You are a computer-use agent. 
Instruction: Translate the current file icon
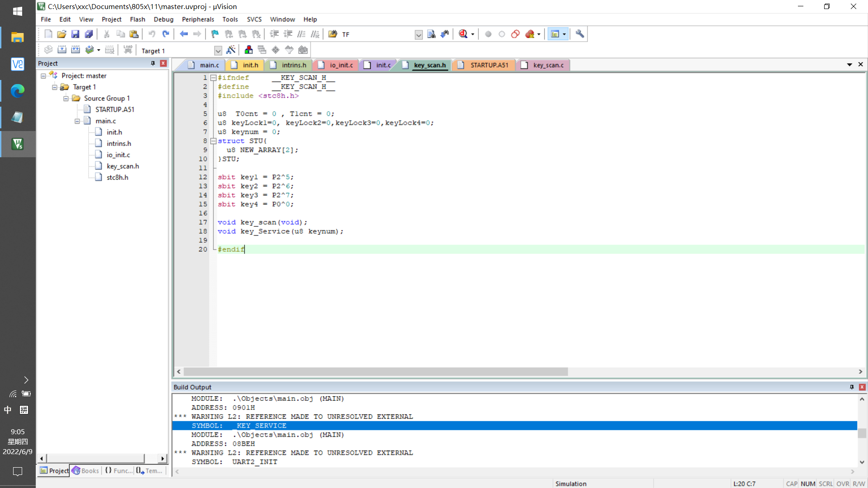(x=48, y=50)
